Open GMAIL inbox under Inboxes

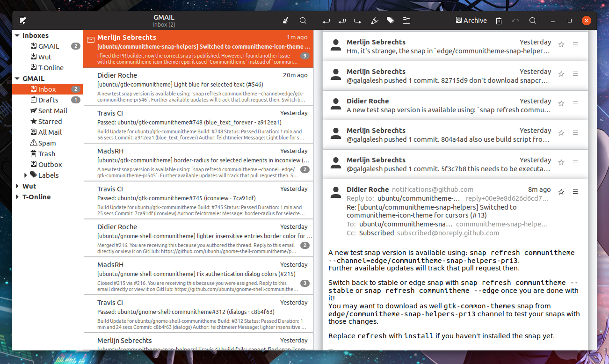click(47, 46)
